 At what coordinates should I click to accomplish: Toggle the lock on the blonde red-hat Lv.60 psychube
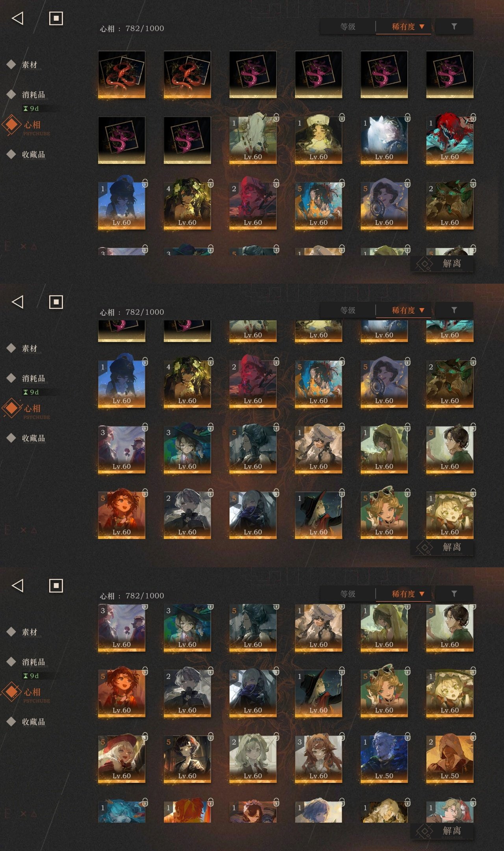click(145, 736)
